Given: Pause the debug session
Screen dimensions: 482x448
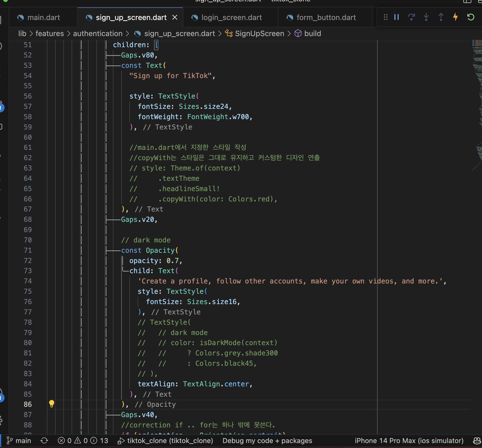Looking at the screenshot, I should coord(397,17).
